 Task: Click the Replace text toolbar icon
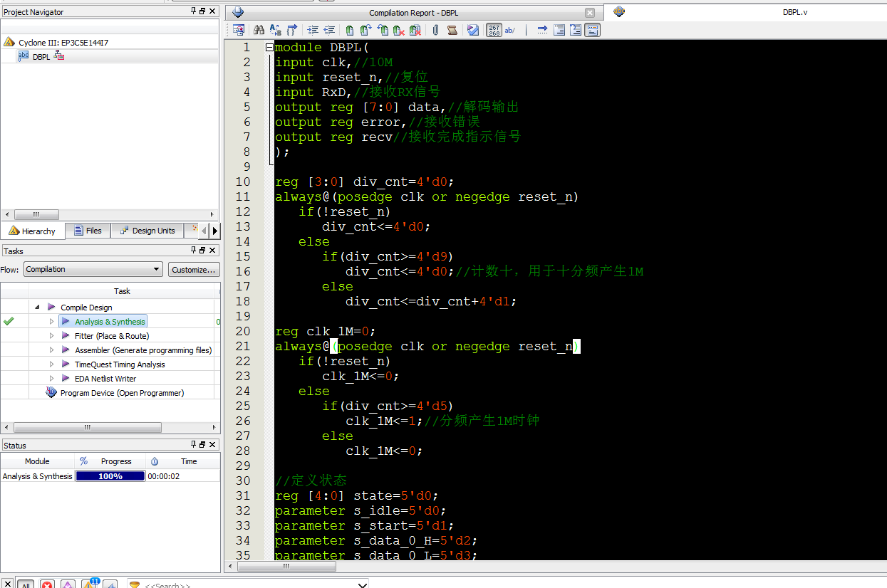275,30
